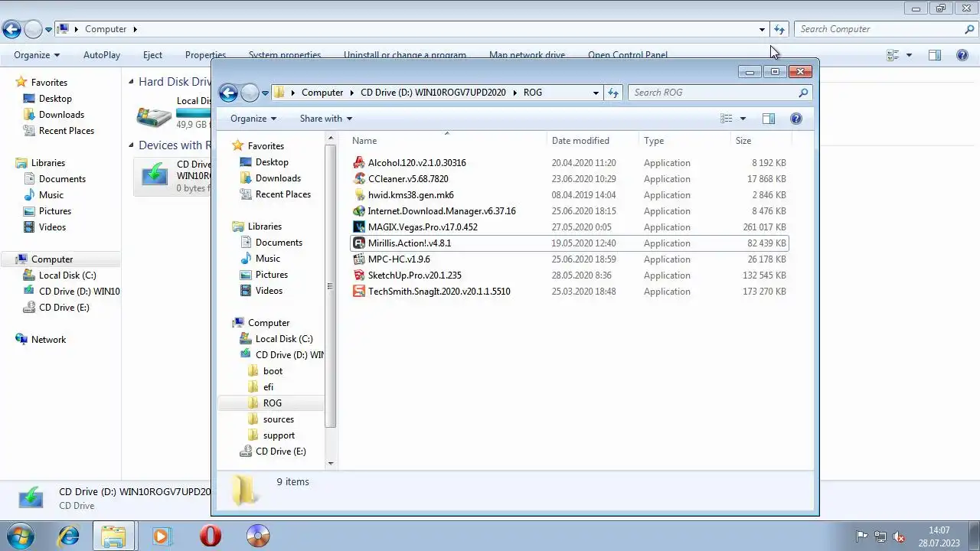Show the preview pane in ROG window
980x551 pixels.
point(769,119)
